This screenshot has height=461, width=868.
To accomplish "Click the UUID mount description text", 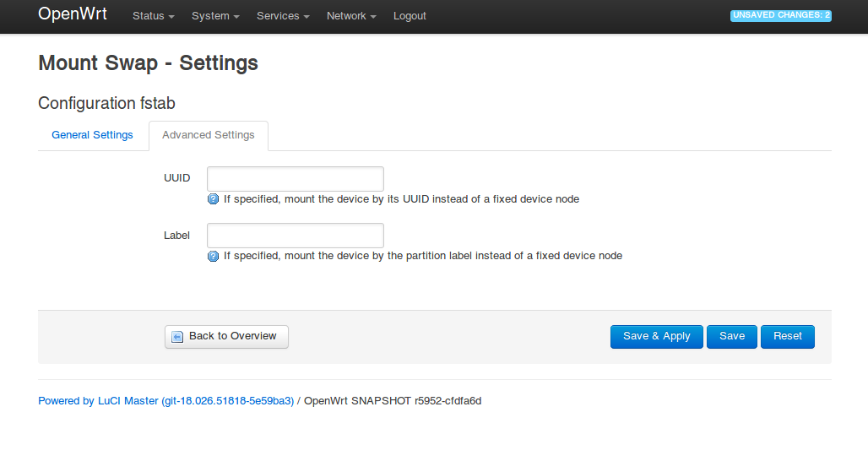I will 401,199.
